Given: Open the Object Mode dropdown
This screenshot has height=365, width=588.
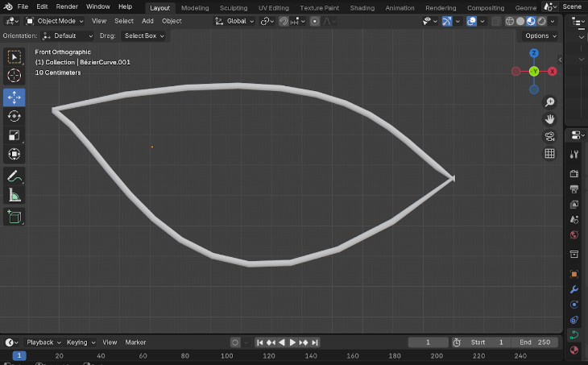Looking at the screenshot, I should click(x=55, y=21).
